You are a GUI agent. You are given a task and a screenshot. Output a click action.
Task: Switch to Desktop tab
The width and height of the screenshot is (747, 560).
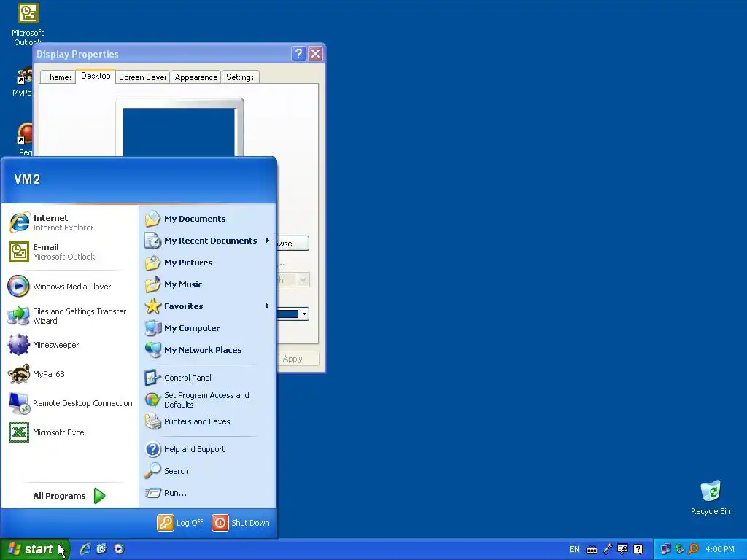96,76
